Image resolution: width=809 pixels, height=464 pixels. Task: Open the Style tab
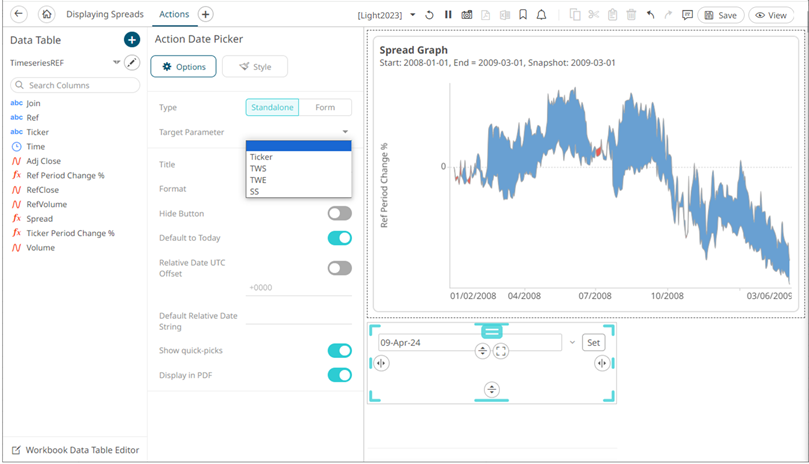(x=254, y=67)
